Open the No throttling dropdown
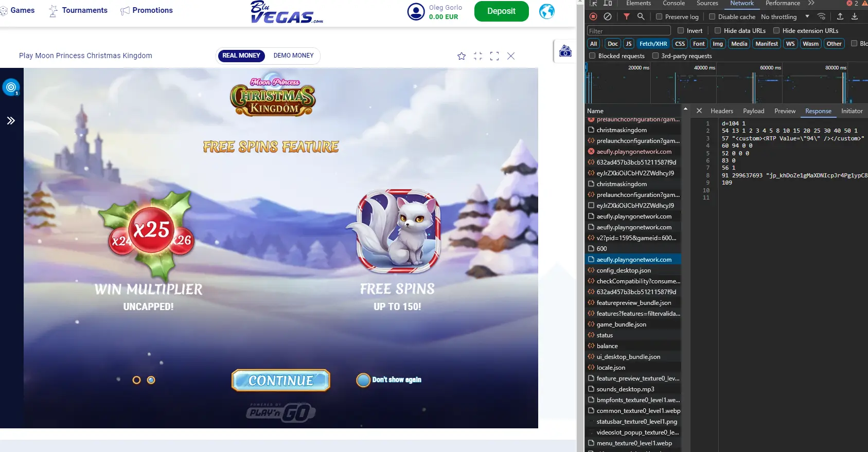The image size is (868, 452). 785,17
